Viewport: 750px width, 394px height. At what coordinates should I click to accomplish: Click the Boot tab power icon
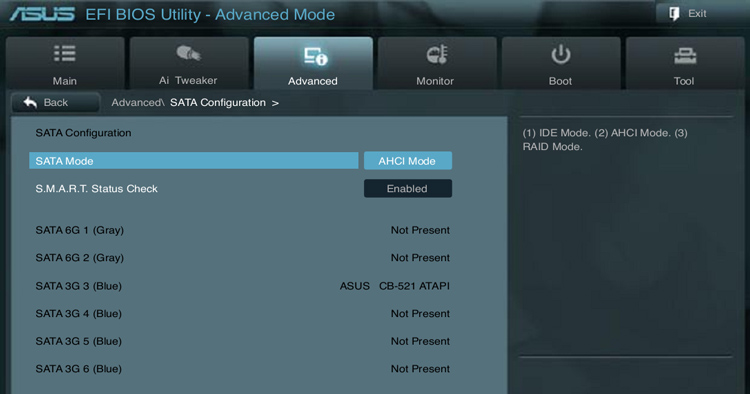tap(561, 55)
